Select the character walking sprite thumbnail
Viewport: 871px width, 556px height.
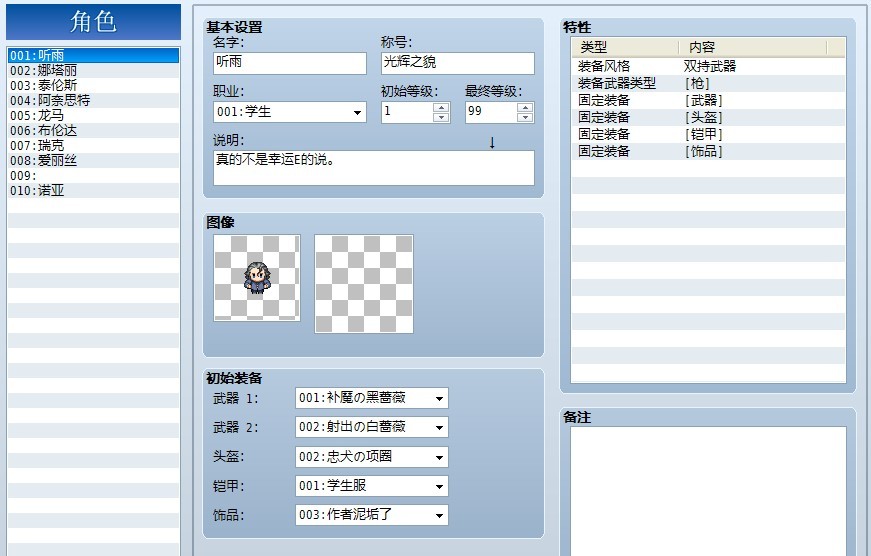(257, 278)
